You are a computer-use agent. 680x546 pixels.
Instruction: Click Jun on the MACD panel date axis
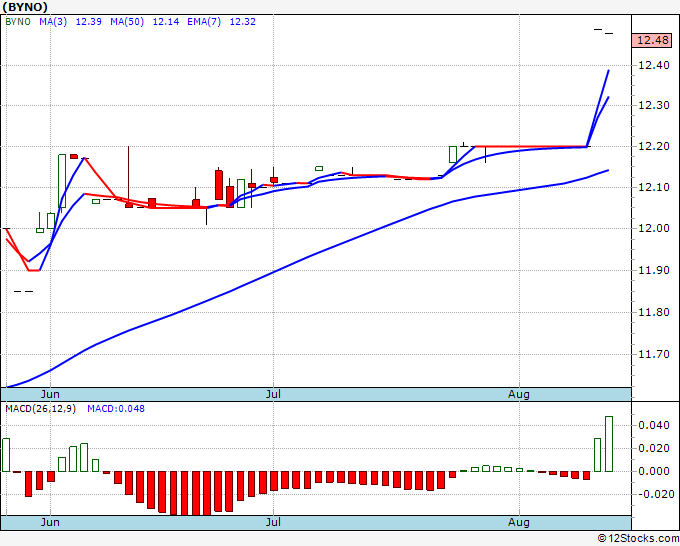pyautogui.click(x=50, y=522)
